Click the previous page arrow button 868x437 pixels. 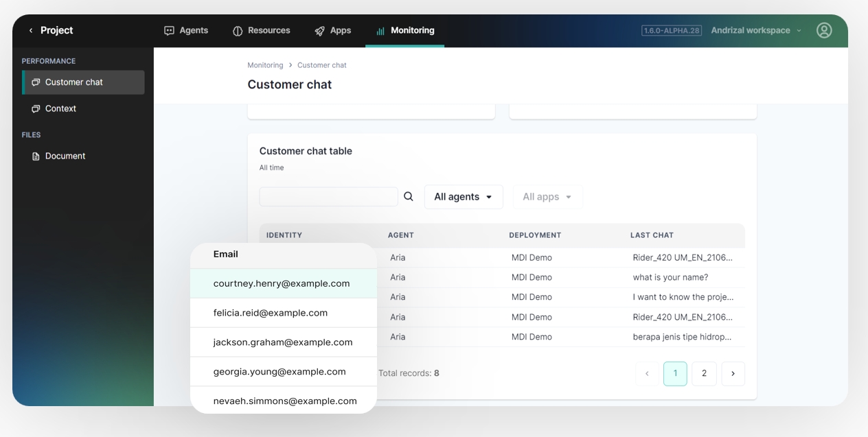[647, 373]
